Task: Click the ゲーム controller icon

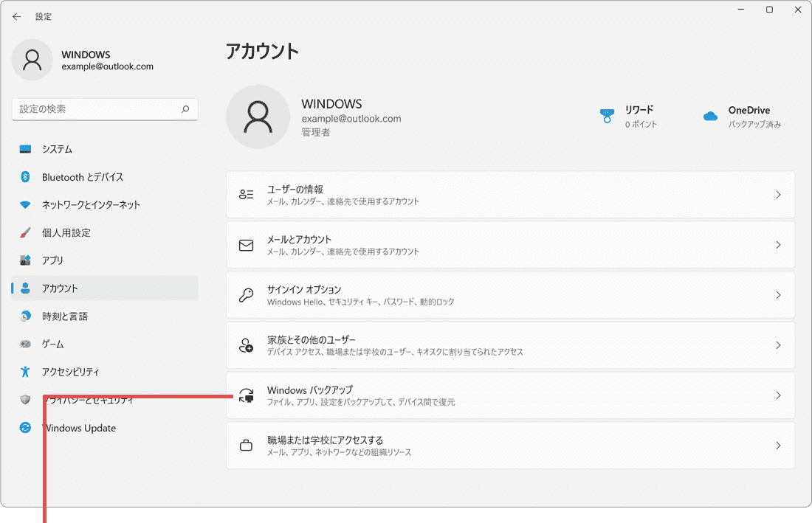Action: click(x=25, y=344)
